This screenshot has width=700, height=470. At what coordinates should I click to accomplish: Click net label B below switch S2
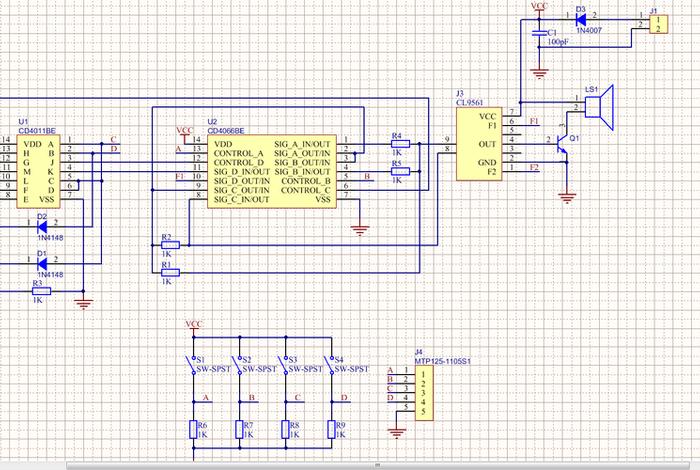252,397
